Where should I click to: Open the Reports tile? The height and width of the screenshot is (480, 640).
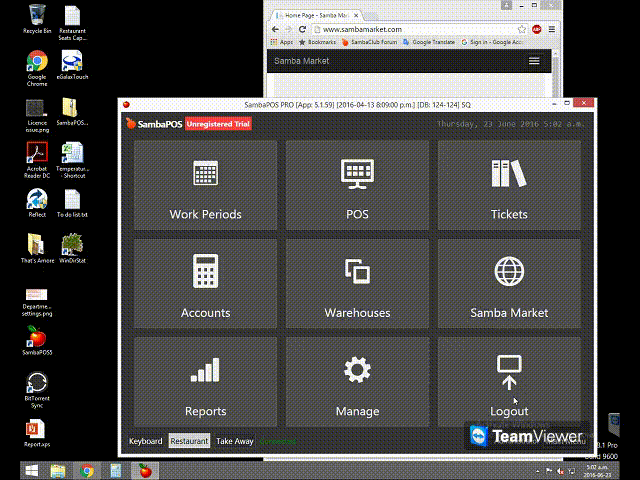(205, 382)
